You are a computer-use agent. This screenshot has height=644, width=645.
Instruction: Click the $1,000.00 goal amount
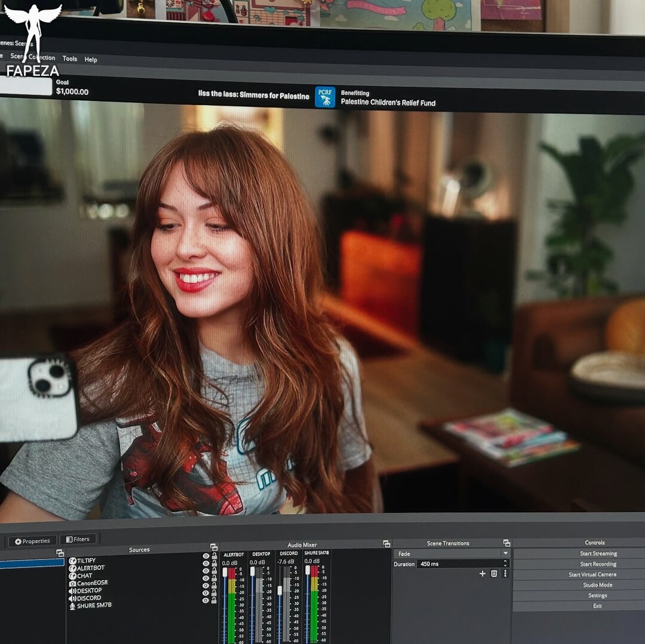coord(72,92)
